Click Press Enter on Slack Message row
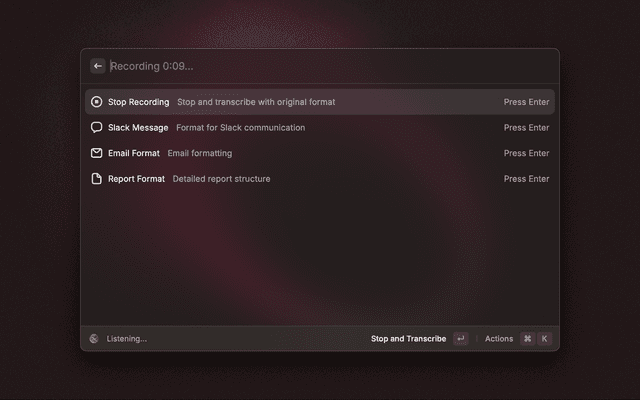The width and height of the screenshot is (640, 400). 526,128
